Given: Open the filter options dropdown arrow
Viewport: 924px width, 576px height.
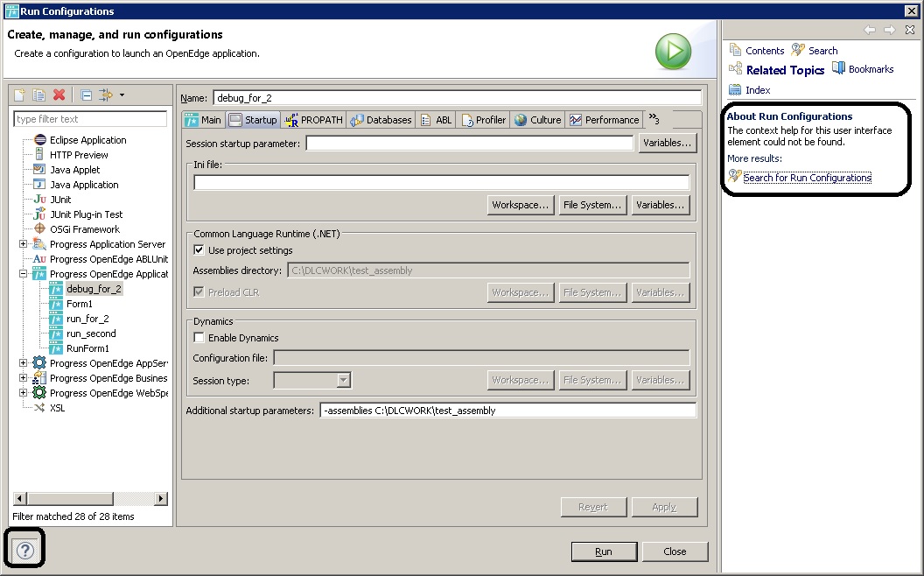Looking at the screenshot, I should [122, 95].
